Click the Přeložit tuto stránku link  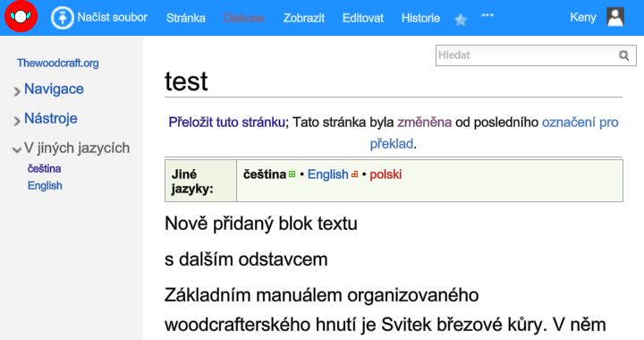226,123
